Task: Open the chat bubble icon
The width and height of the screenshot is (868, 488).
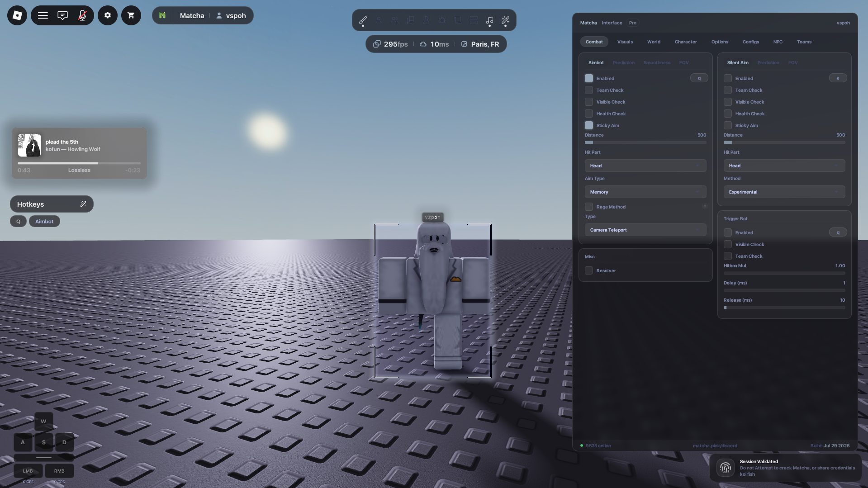Action: click(62, 15)
